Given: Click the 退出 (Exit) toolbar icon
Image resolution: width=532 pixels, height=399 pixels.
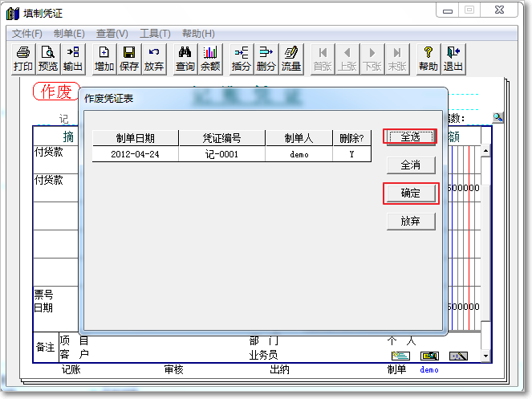Looking at the screenshot, I should coord(453,59).
